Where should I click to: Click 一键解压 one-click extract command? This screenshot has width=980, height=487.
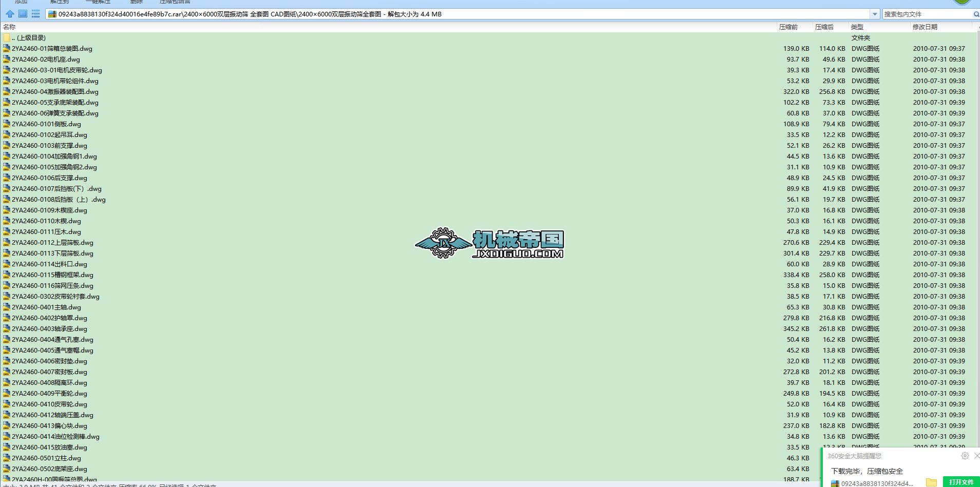click(98, 2)
